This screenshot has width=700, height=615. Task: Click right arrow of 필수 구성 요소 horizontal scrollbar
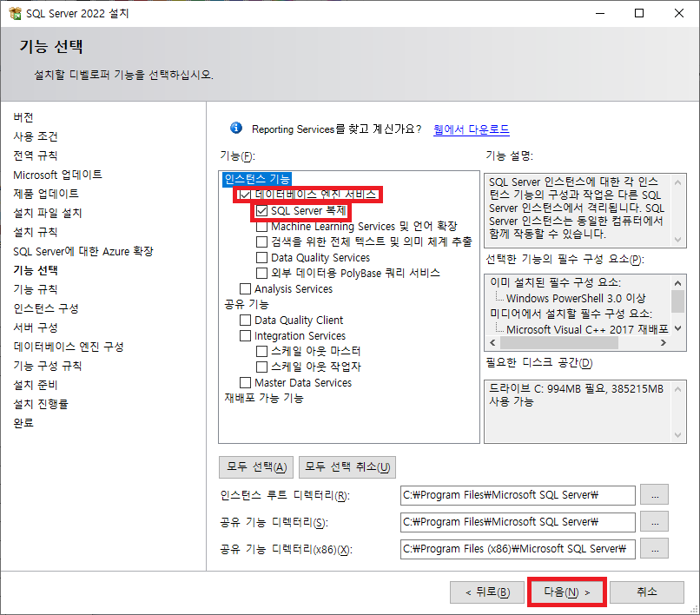pyautogui.click(x=664, y=342)
